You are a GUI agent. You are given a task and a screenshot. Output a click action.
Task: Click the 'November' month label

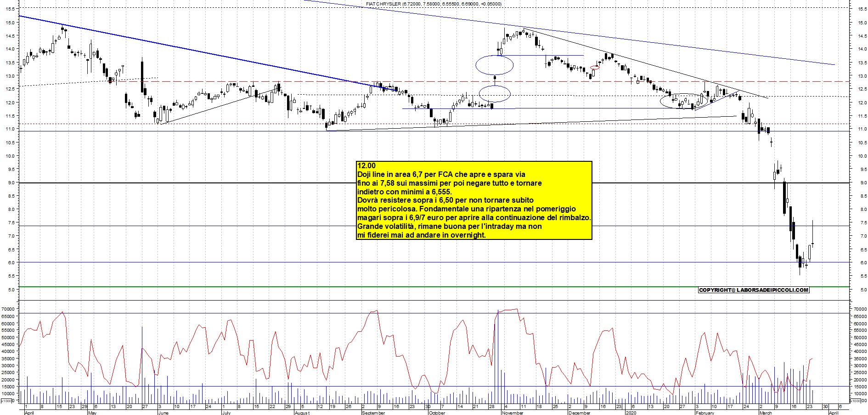point(513,413)
